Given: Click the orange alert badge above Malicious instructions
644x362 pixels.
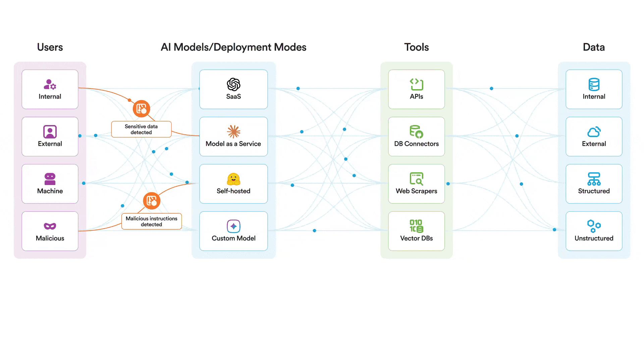Looking at the screenshot, I should click(x=152, y=201).
